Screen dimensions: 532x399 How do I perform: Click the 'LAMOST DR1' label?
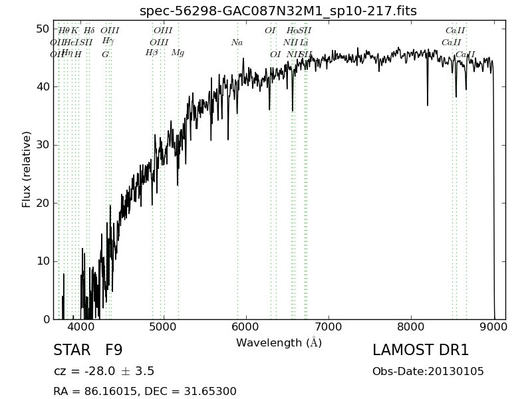coord(421,350)
